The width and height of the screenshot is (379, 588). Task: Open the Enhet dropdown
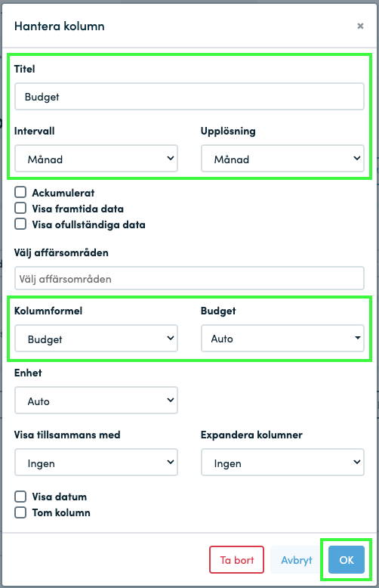point(96,401)
